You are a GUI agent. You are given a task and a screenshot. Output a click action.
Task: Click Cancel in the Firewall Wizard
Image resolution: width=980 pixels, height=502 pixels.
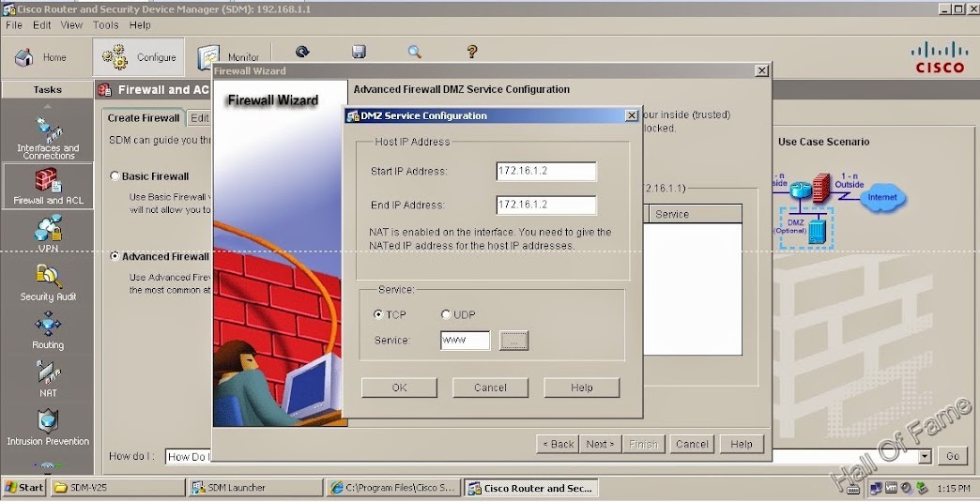coord(692,445)
